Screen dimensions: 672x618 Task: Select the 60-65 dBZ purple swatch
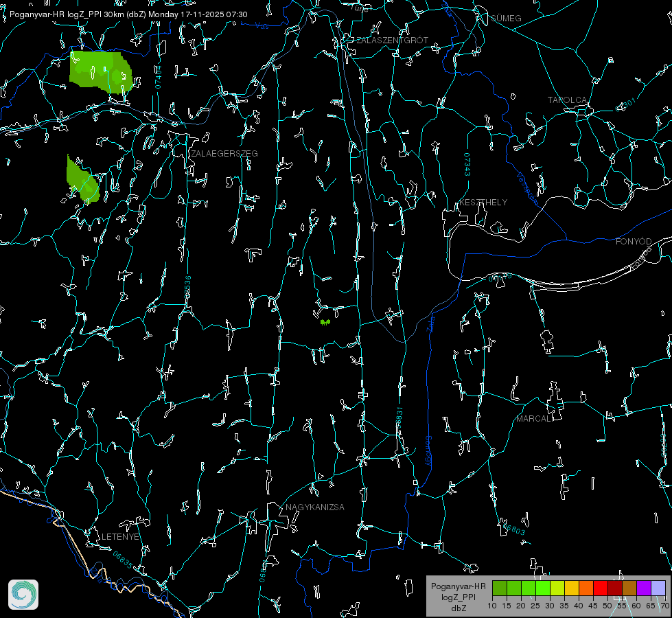(644, 588)
